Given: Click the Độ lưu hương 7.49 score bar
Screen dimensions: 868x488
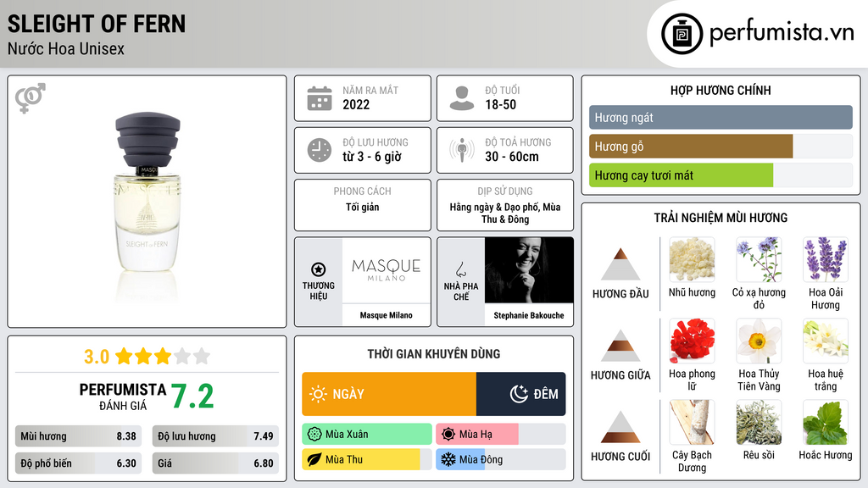Looking at the screenshot, I should pyautogui.click(x=216, y=436).
